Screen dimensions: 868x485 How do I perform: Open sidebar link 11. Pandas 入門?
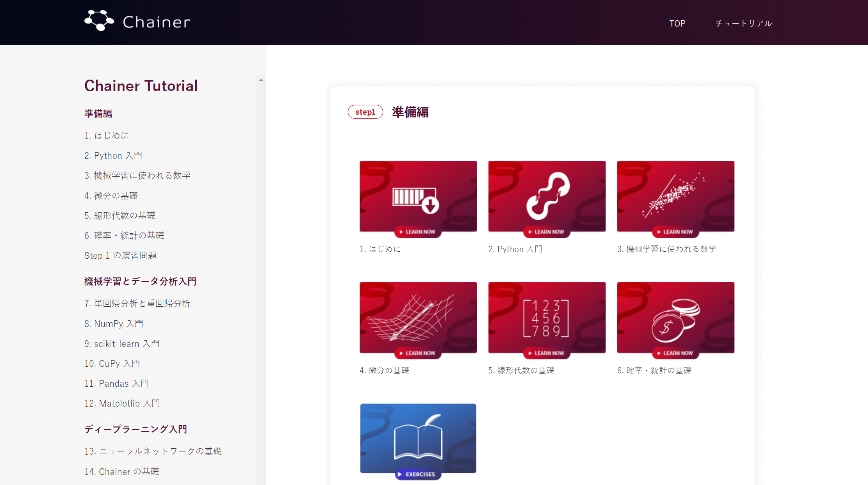(116, 384)
